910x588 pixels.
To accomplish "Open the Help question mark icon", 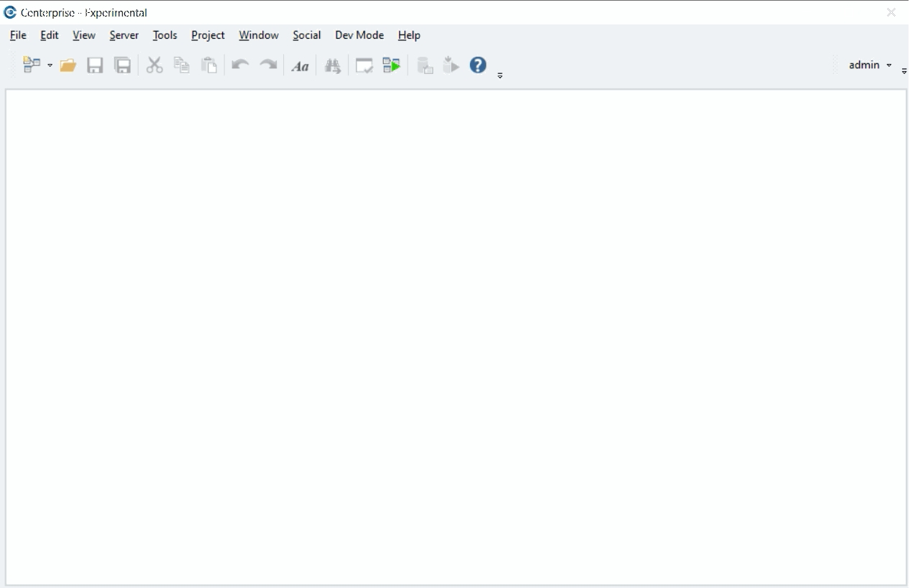I will (478, 65).
